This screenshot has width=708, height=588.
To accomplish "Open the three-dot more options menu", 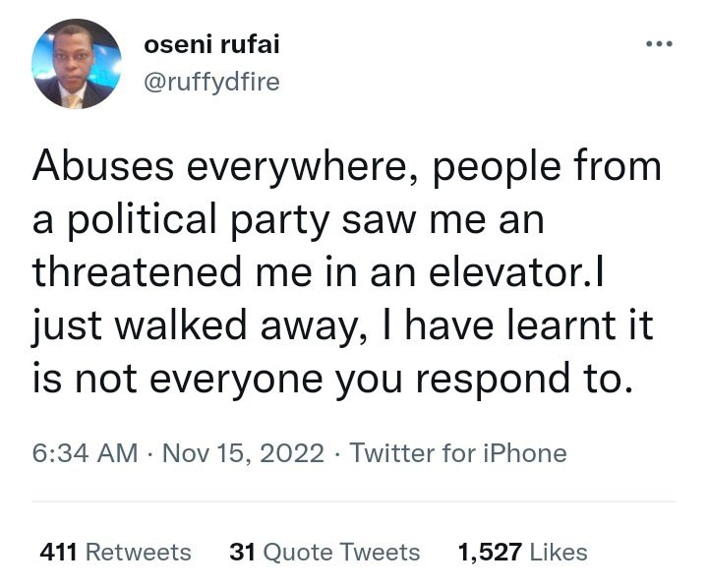I will (x=659, y=44).
